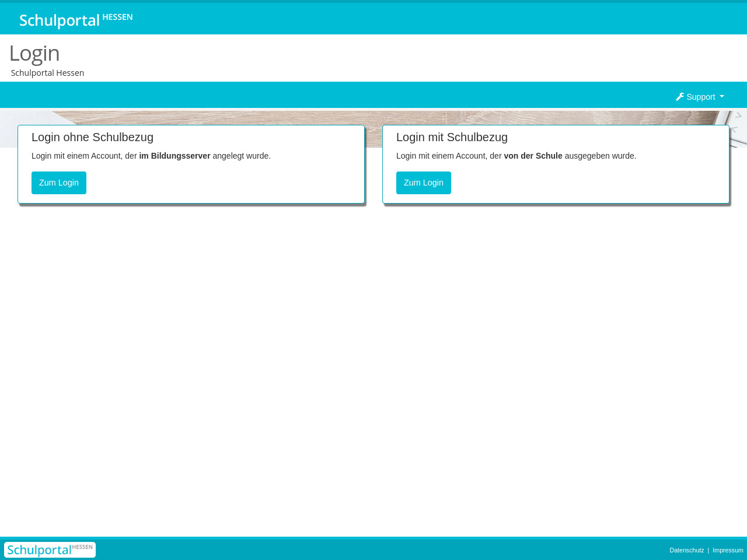Select the 'Schulportal Hessen' subtitle below Login
The image size is (747, 560).
click(47, 73)
